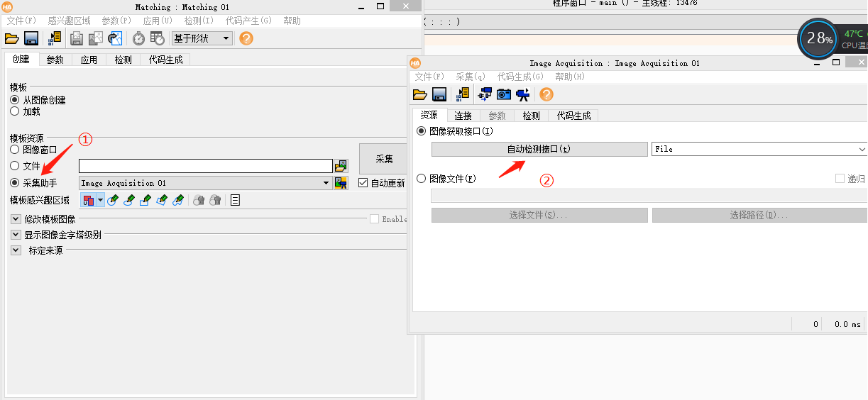Open 帮助(H) menu in Image Acquisition
868x400 pixels.
click(x=570, y=77)
